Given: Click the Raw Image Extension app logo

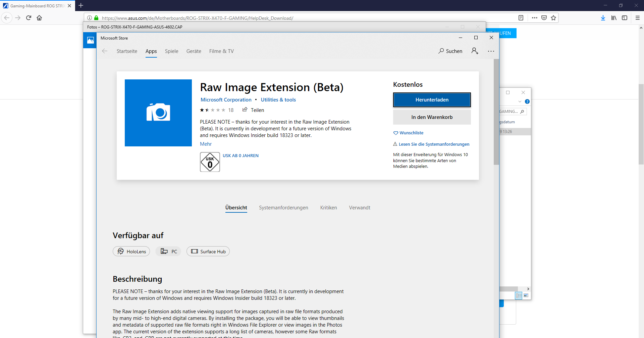Looking at the screenshot, I should (x=158, y=113).
